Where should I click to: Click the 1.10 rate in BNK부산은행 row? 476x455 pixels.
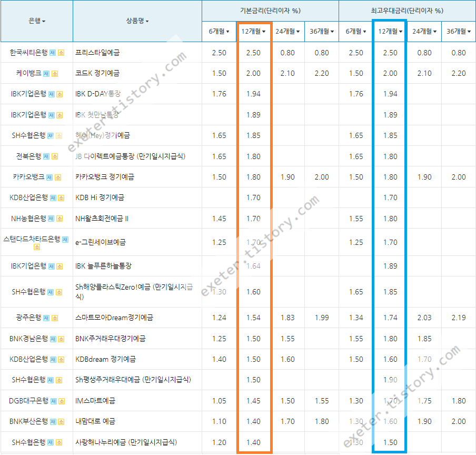pos(219,421)
